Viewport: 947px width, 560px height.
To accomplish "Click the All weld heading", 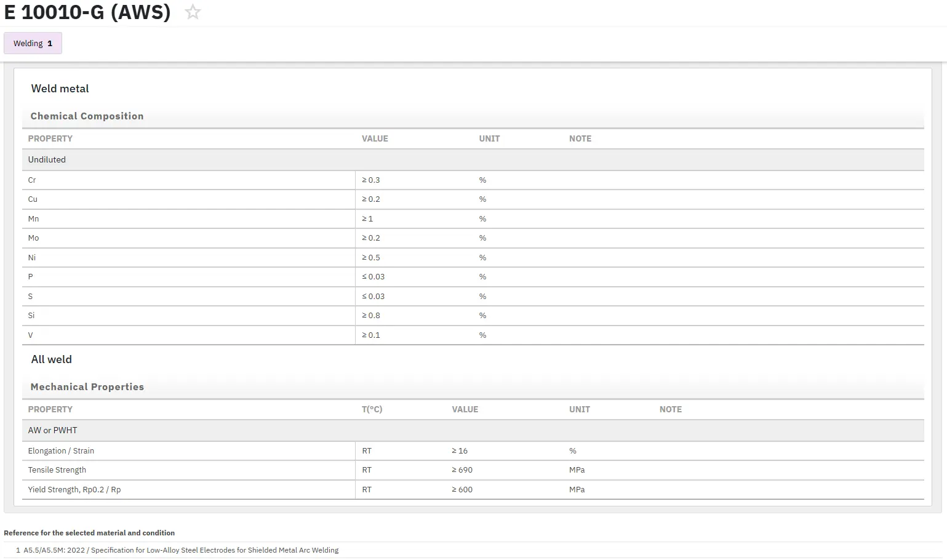I will (x=51, y=359).
